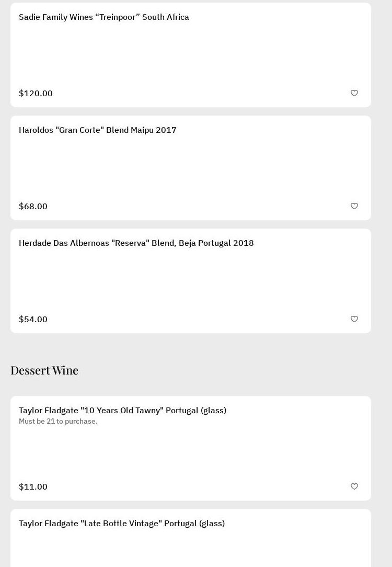
Task: Favorite the Taylor Fladgate 10 Years Tawny
Action: coord(354,486)
